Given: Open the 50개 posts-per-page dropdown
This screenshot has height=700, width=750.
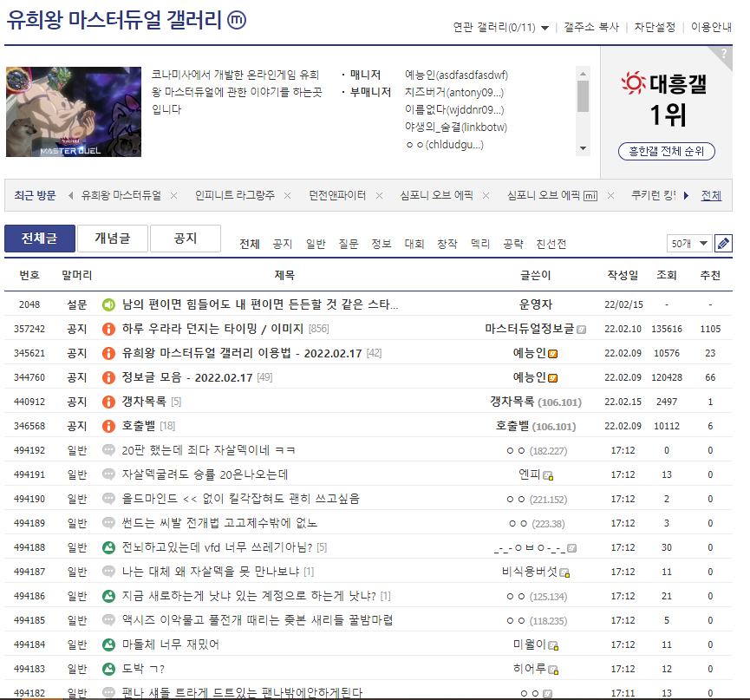Looking at the screenshot, I should click(x=689, y=244).
